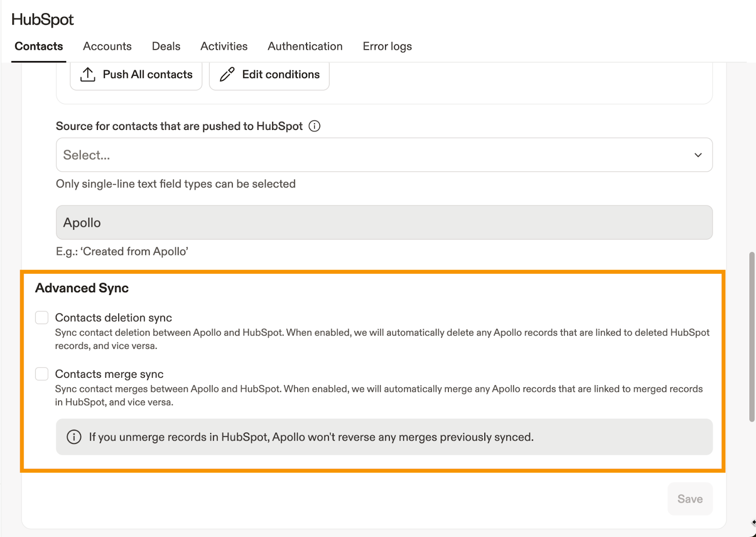Click the info icon in the unmerge notice

(74, 437)
